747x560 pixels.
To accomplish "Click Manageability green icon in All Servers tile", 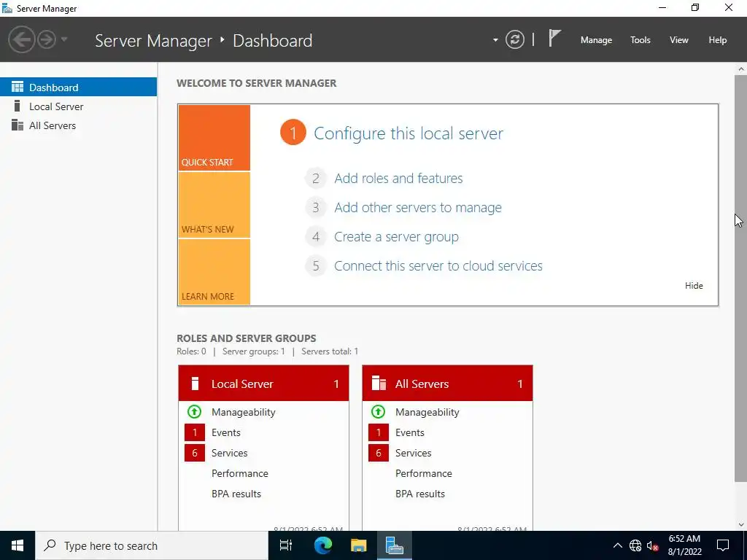I will [x=379, y=411].
